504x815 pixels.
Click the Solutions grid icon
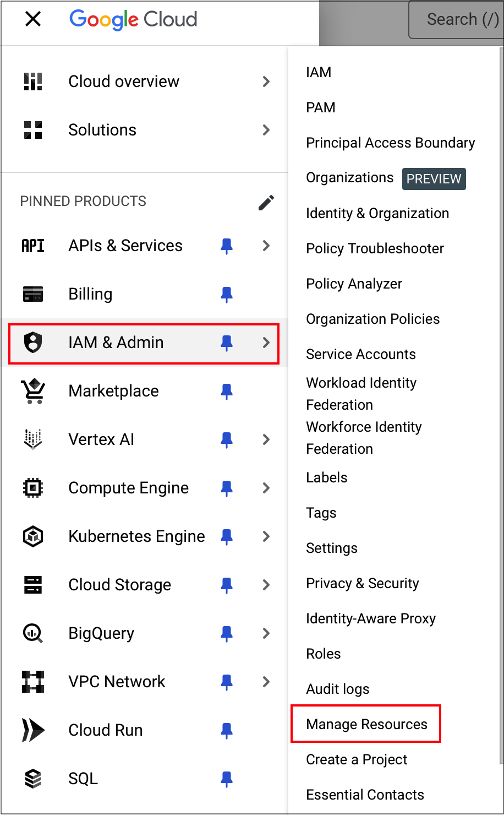pos(33,130)
